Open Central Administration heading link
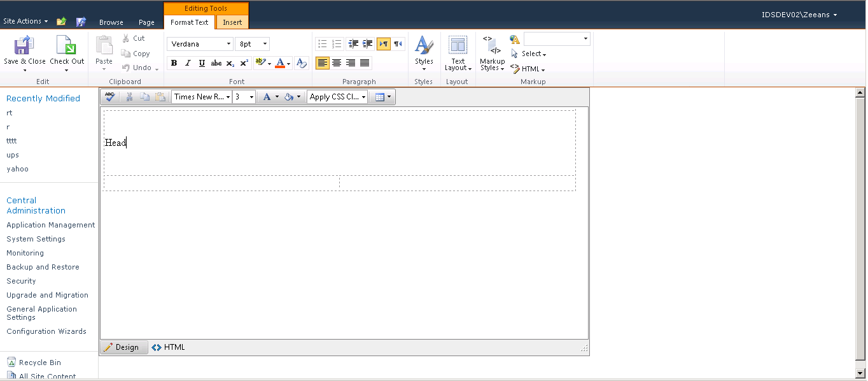The height and width of the screenshot is (381, 868). (x=36, y=205)
